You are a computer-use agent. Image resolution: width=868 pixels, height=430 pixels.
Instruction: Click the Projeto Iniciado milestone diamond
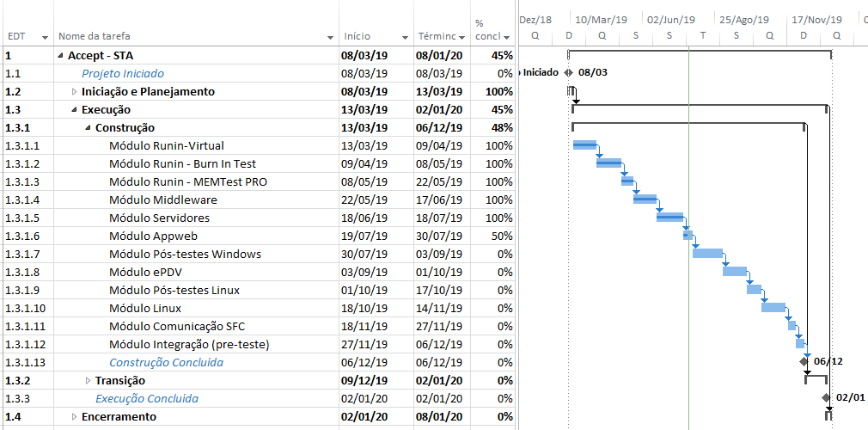click(569, 72)
